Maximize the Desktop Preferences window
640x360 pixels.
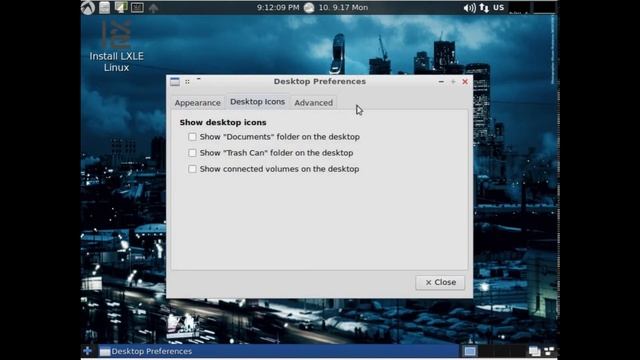pos(453,82)
